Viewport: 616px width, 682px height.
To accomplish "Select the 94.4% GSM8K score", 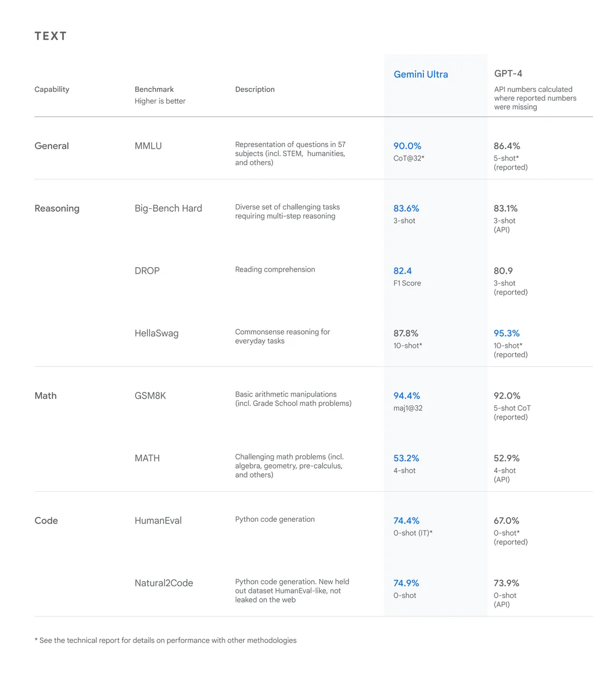I will pyautogui.click(x=407, y=396).
